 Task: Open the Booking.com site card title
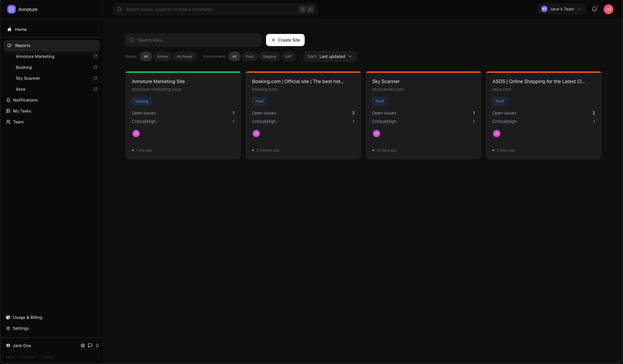[x=298, y=81]
